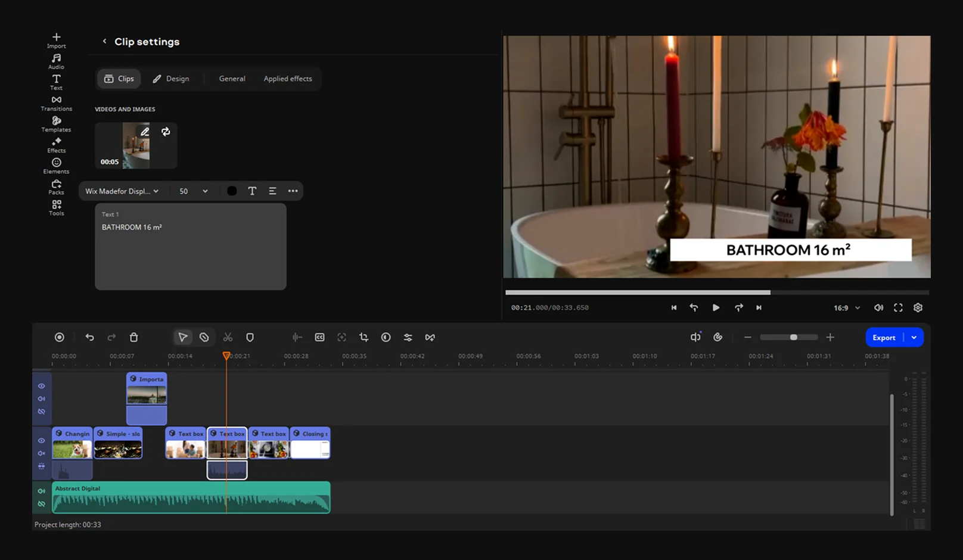Screen dimensions: 963x560
Task: Open the Wix Madefor Display font dropdown
Action: pyautogui.click(x=122, y=191)
